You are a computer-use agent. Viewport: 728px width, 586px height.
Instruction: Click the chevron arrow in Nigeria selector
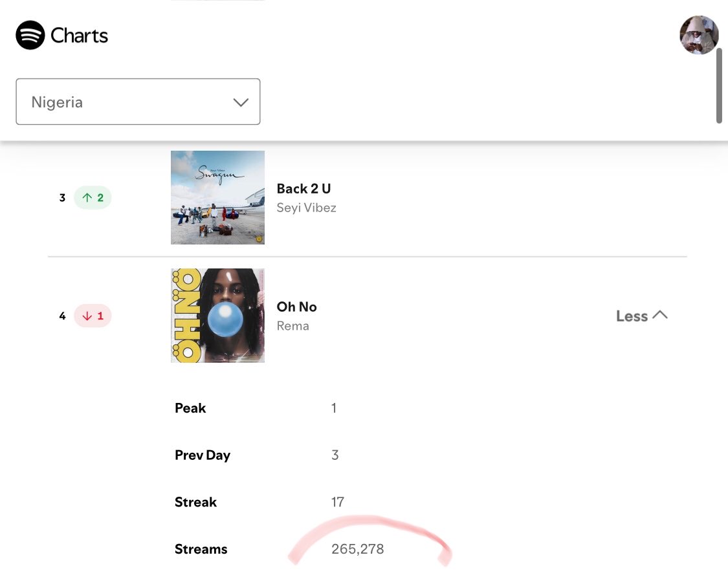[x=241, y=102]
